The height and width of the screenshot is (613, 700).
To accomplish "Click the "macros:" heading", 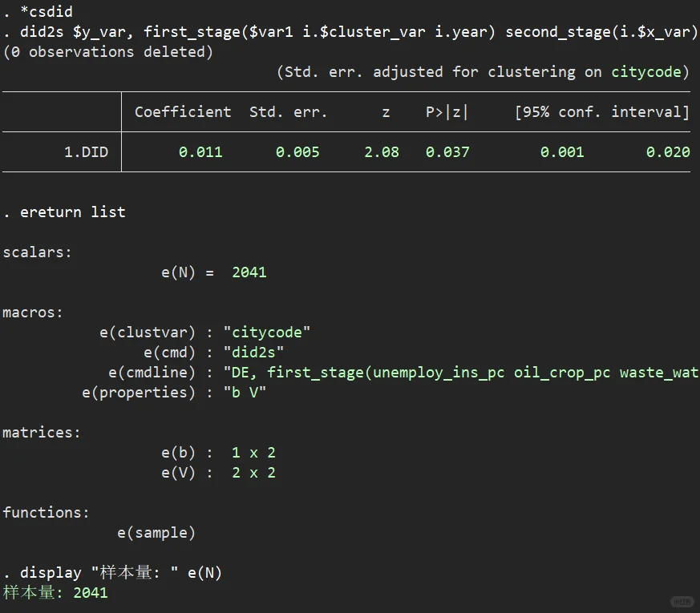I will (x=33, y=313).
